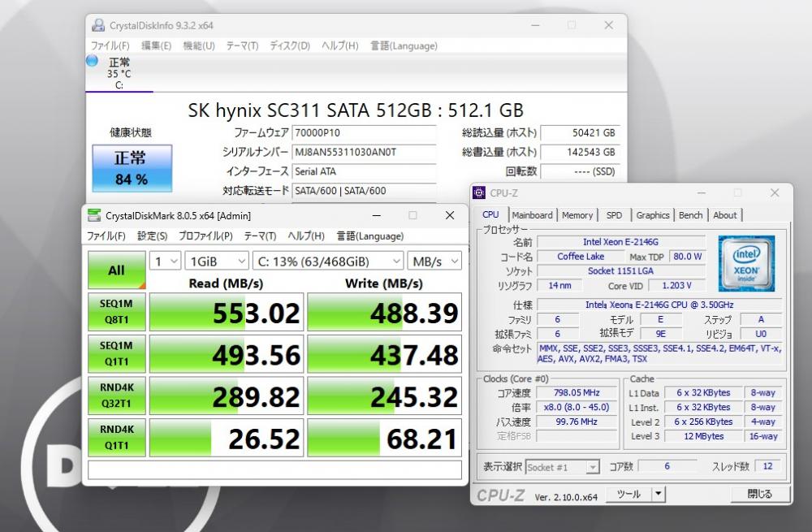Open プロファイル(P) menu in CrystalDiskMark

tap(205, 236)
